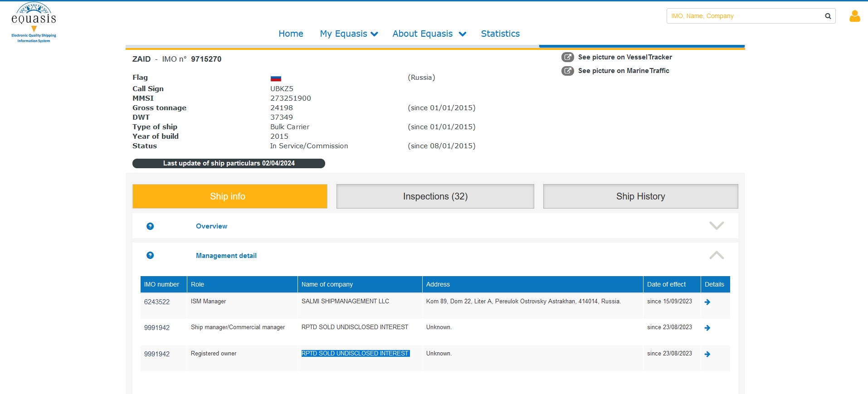The image size is (868, 394).
Task: Click the Overview help question icon
Action: coord(150,226)
